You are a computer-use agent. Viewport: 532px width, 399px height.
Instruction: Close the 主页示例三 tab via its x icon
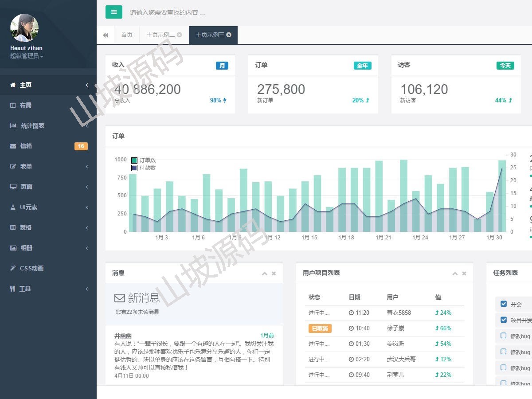[x=229, y=35]
